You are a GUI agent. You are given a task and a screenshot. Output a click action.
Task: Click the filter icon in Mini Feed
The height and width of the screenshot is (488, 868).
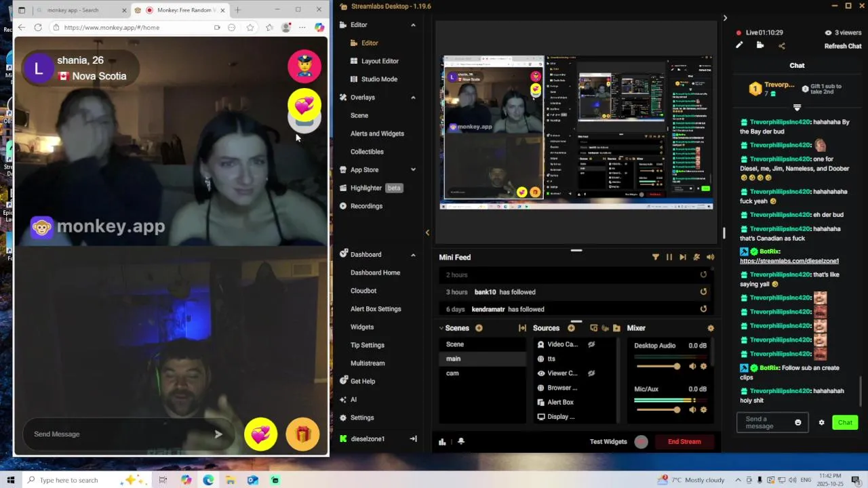[655, 258]
